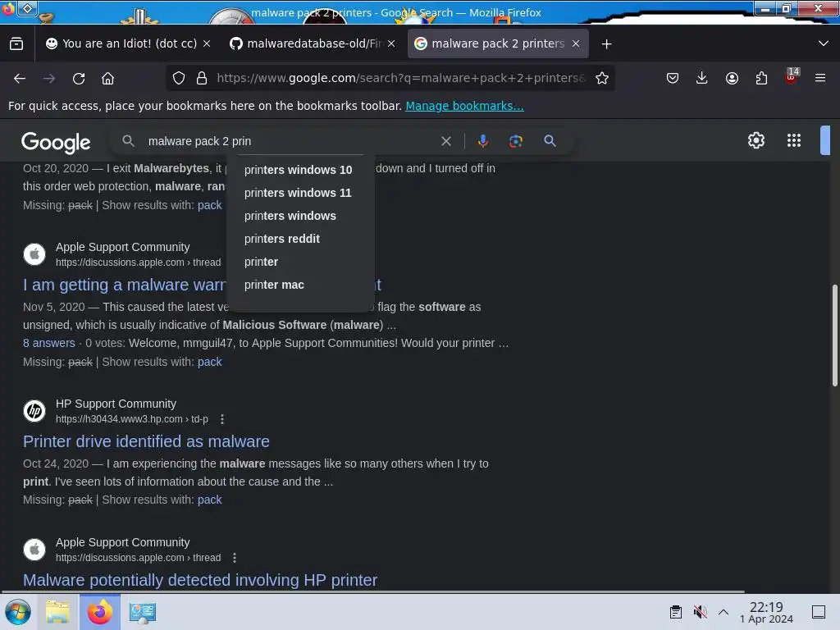
Task: Choose suggestion 'printers reddit'
Action: click(300, 239)
